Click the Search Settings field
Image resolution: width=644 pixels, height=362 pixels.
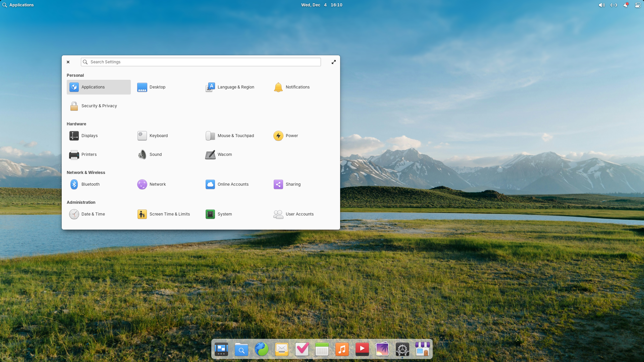coord(201,62)
